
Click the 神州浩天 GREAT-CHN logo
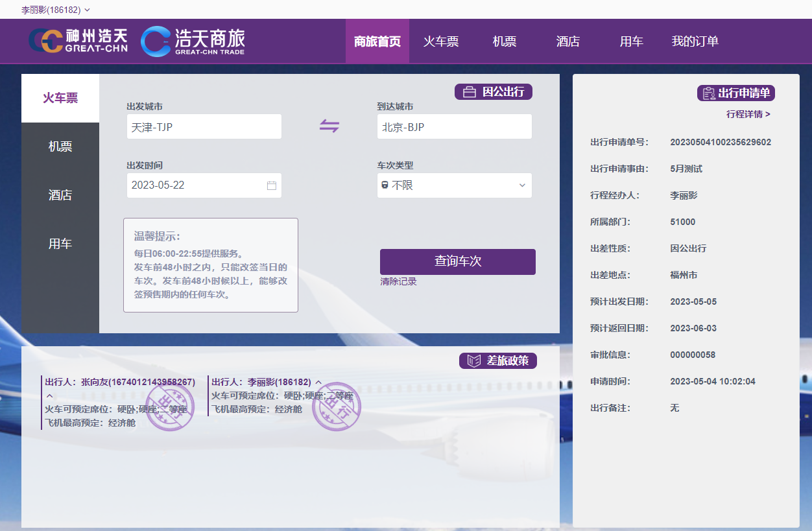click(x=78, y=41)
